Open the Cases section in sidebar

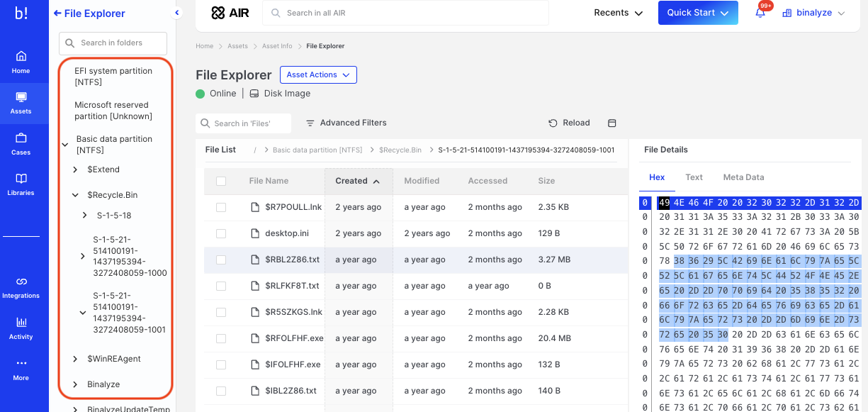pos(21,143)
